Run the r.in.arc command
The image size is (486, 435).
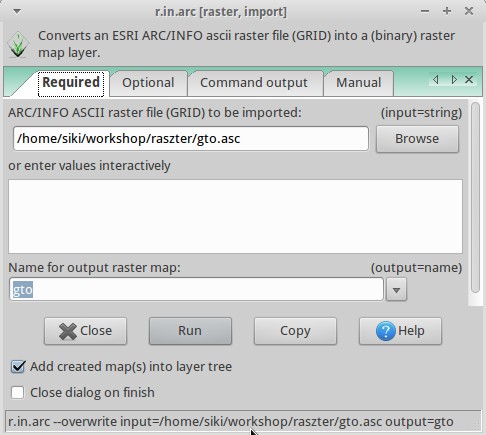[x=190, y=331]
